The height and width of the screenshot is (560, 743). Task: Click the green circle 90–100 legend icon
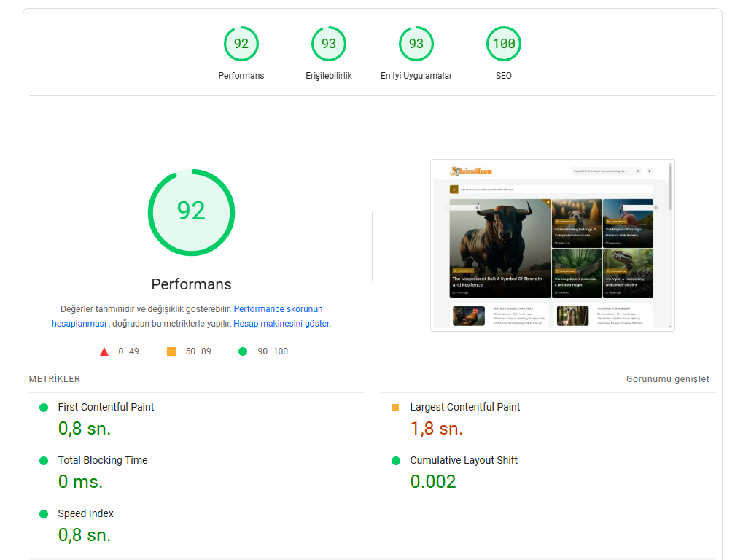[x=243, y=351]
